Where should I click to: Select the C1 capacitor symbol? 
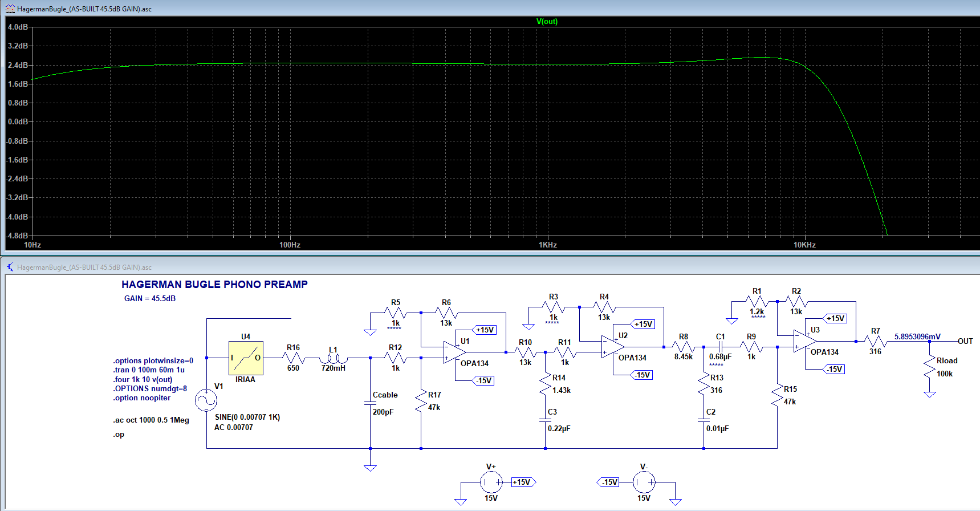pyautogui.click(x=721, y=347)
